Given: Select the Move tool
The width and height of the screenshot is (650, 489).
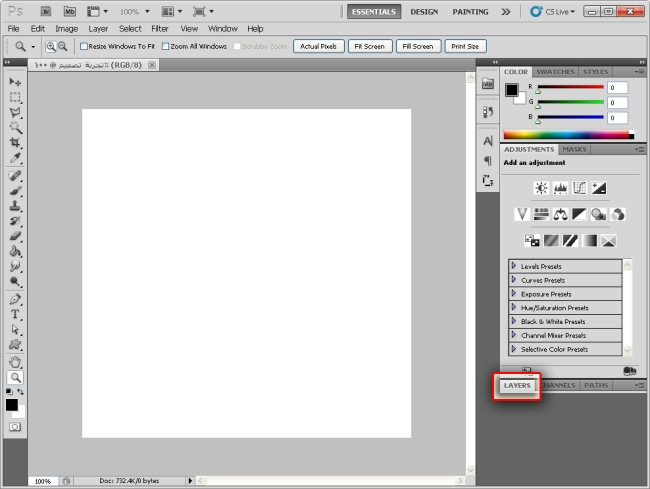Looking at the screenshot, I should pyautogui.click(x=15, y=81).
